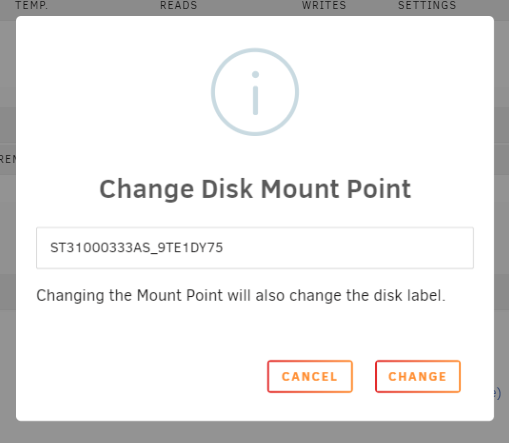509x443 pixels.
Task: Click the CANCEL button
Action: 310,376
